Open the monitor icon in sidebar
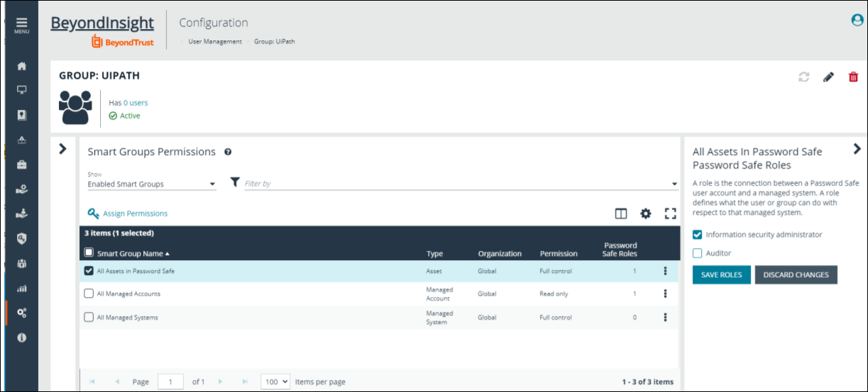This screenshot has width=868, height=392. click(21, 90)
